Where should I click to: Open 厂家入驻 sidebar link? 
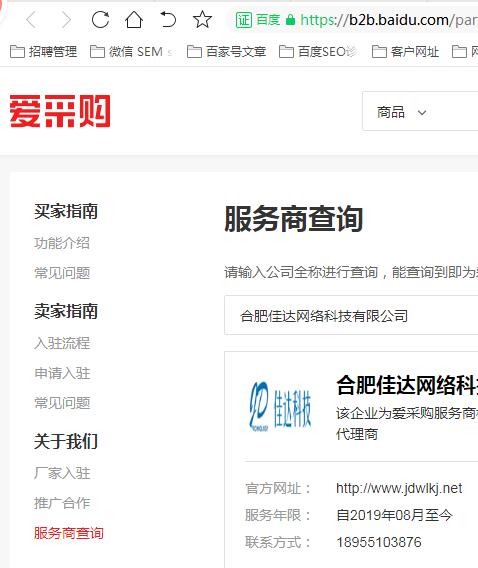click(x=62, y=473)
